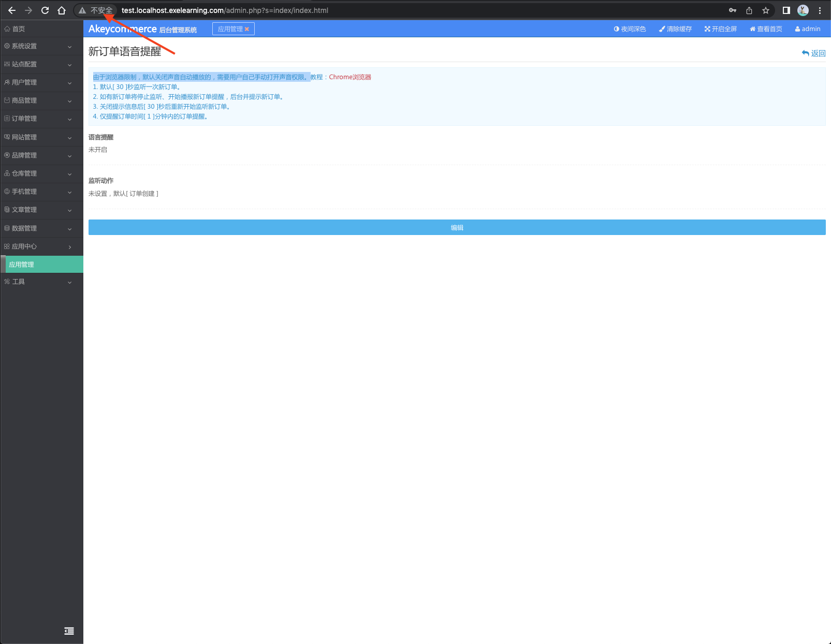Click the 数据管理 sidebar icon

(x=7, y=228)
